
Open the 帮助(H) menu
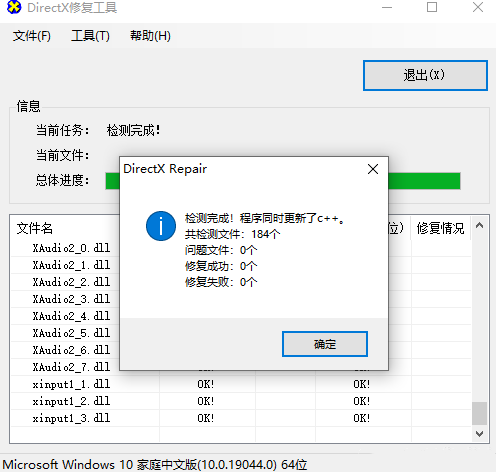click(150, 36)
